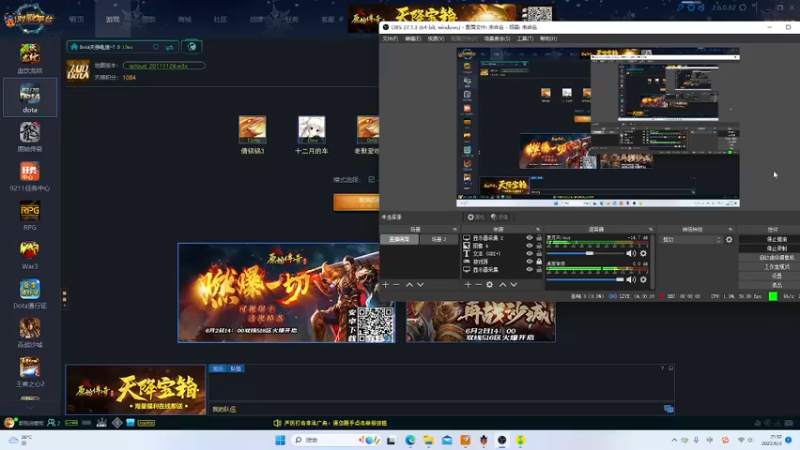
Task: Adjust the desktop audio volume slider
Action: click(585, 279)
